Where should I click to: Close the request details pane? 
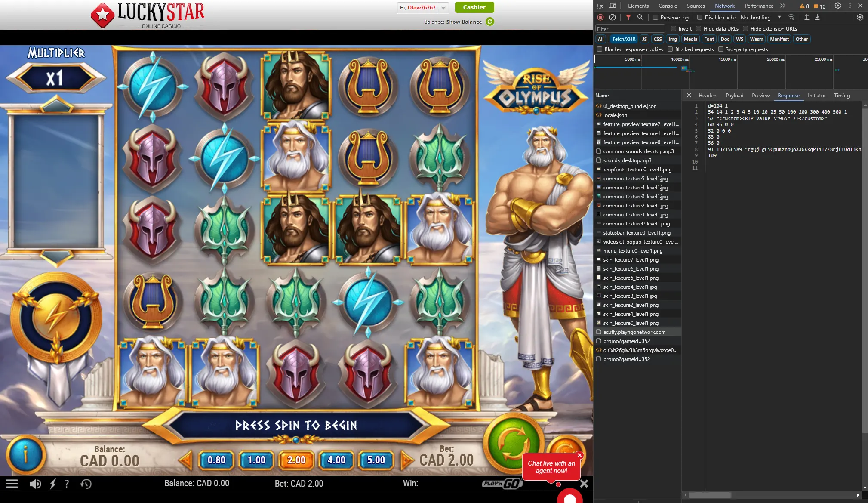[x=689, y=95]
